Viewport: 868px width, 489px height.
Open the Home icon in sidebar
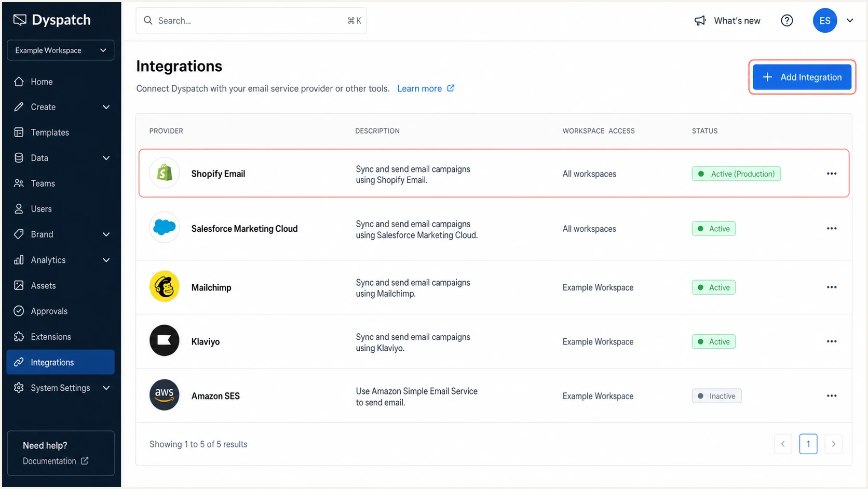pos(19,82)
